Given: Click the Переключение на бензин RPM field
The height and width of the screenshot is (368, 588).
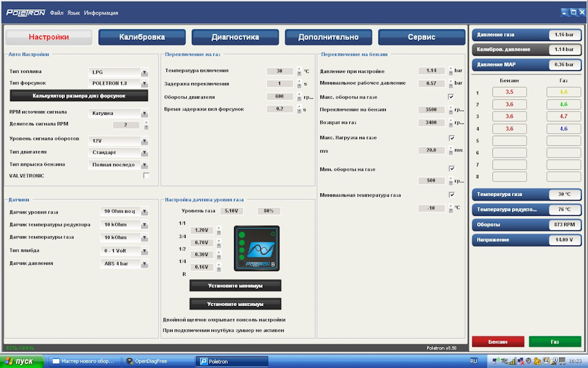Looking at the screenshot, I should tap(431, 110).
